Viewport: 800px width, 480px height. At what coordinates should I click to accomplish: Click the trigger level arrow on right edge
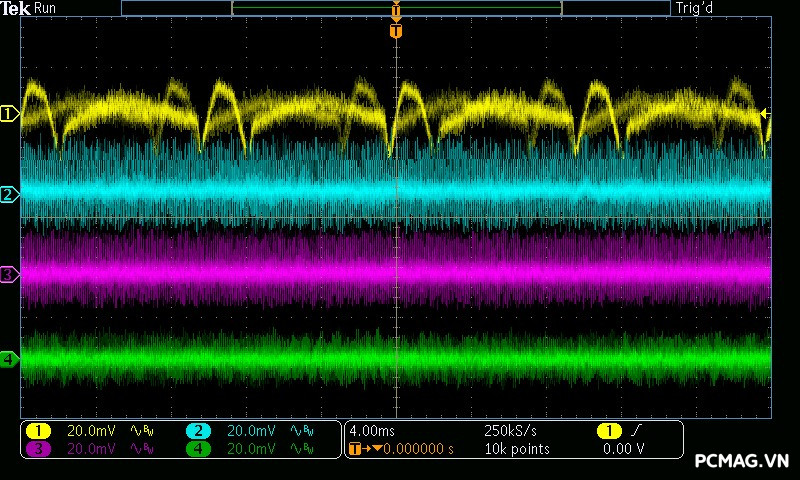[765, 114]
